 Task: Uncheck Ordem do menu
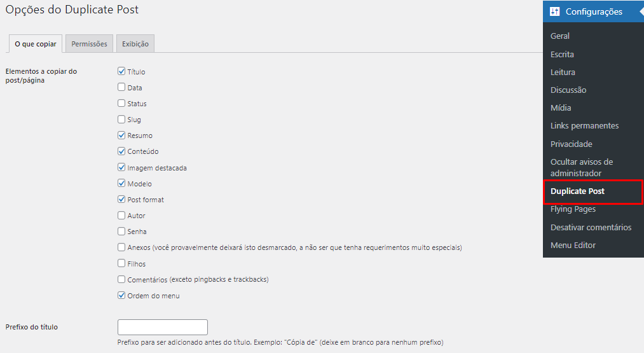(x=121, y=295)
